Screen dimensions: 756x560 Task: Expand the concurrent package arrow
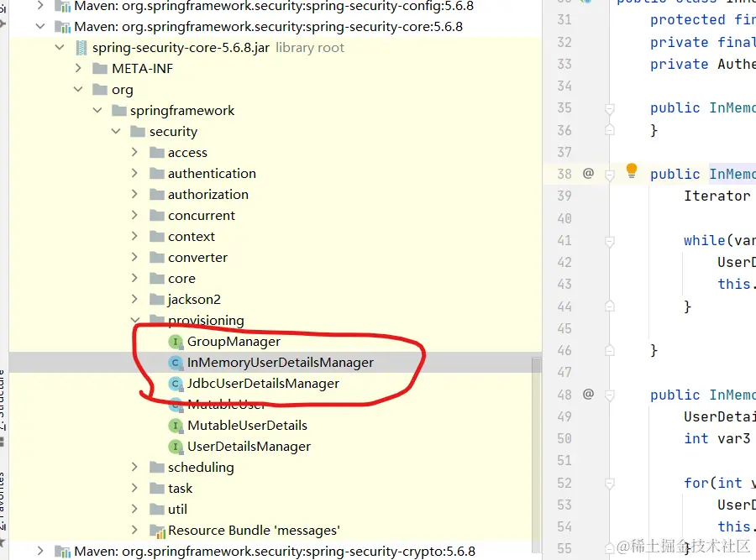(134, 215)
